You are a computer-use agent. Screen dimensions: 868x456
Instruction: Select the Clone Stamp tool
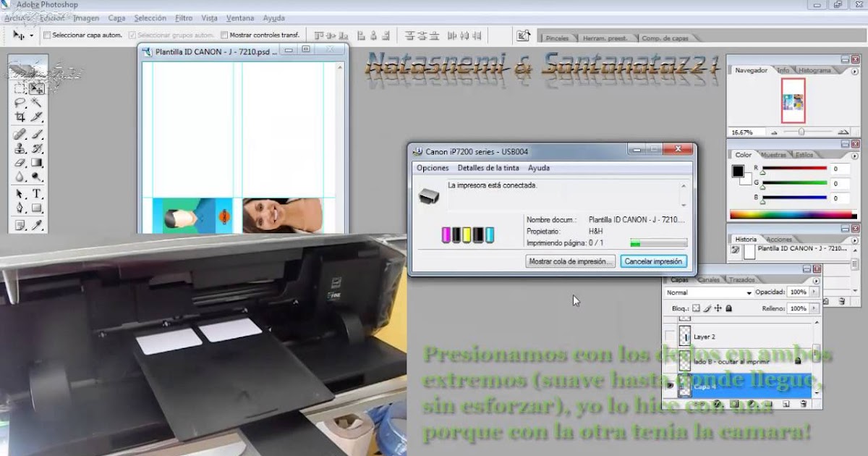pyautogui.click(x=20, y=148)
